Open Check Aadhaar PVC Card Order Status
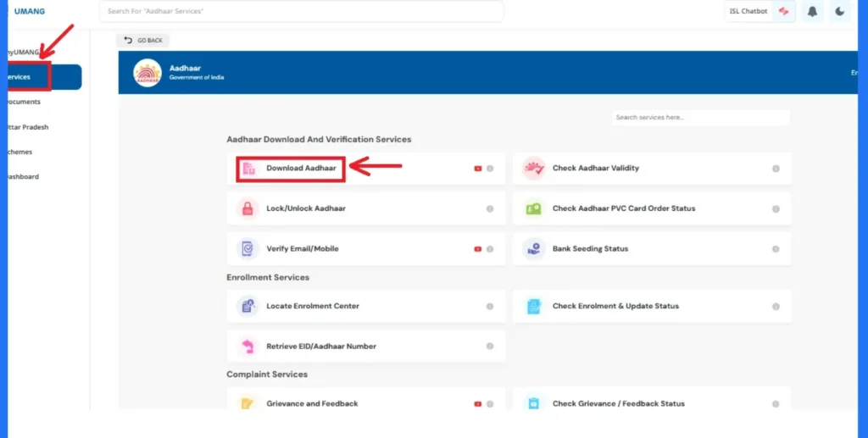868x438 pixels. (x=624, y=208)
